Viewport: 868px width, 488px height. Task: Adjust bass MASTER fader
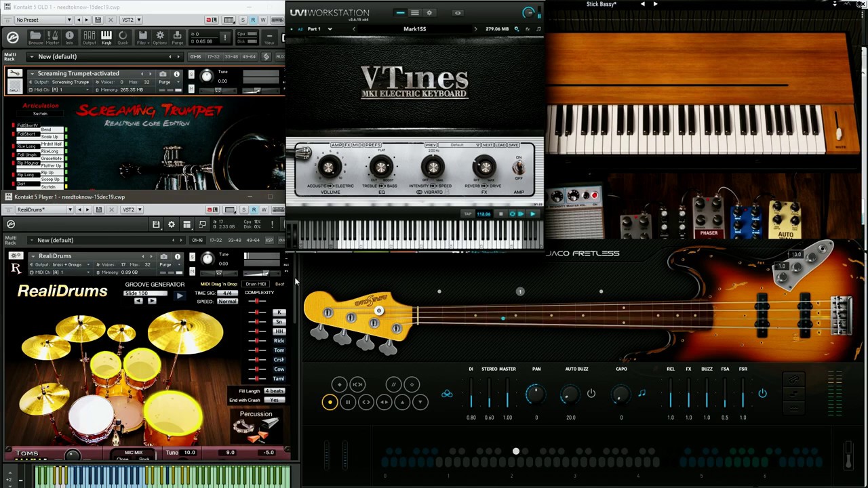point(507,394)
